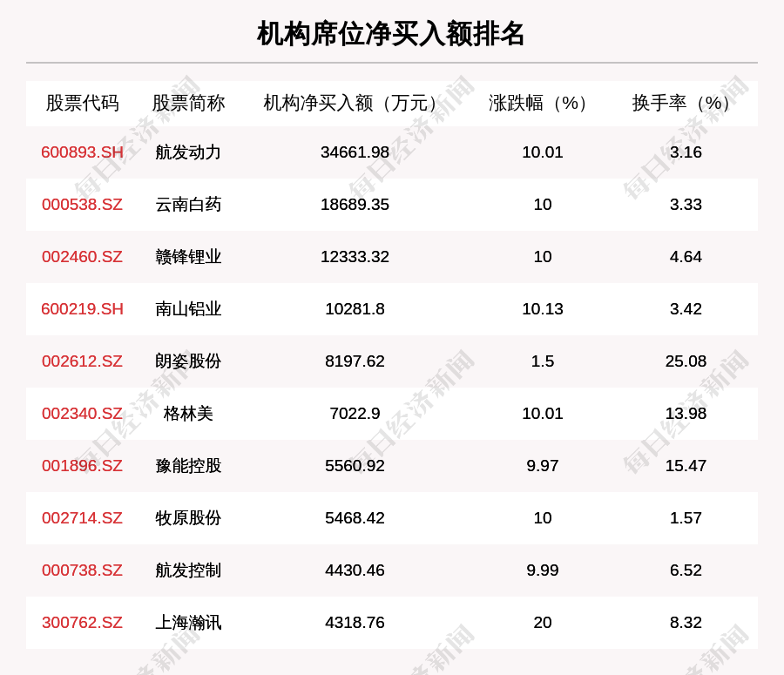This screenshot has width=784, height=675.
Task: Select the 002340.SZ code link
Action: tap(82, 414)
